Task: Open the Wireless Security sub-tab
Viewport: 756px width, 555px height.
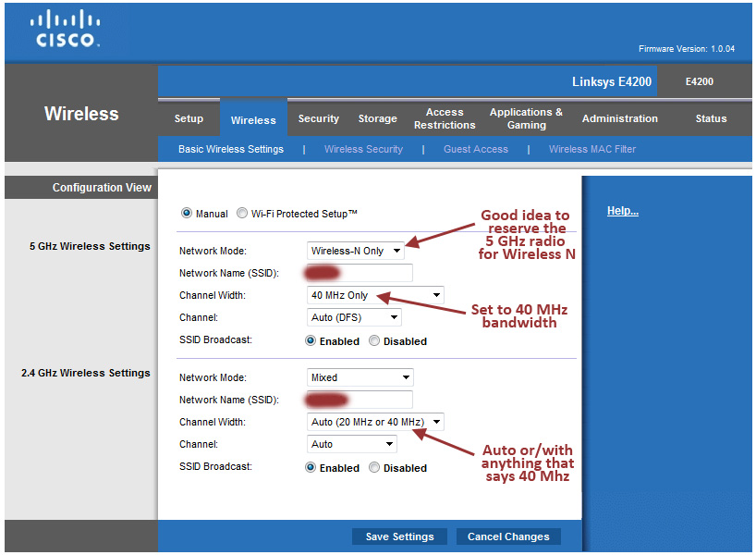Action: (363, 149)
